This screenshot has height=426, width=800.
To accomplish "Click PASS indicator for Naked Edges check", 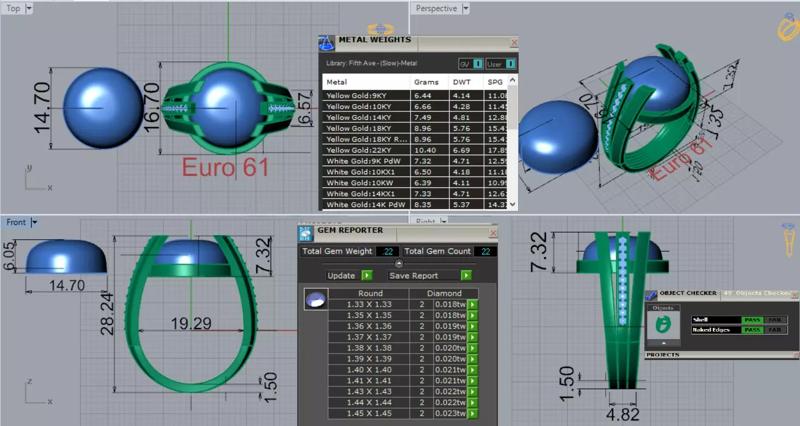I will pyautogui.click(x=752, y=330).
